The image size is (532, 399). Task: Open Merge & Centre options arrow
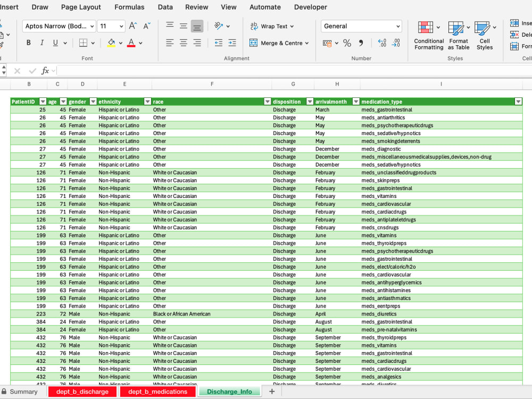pos(307,43)
